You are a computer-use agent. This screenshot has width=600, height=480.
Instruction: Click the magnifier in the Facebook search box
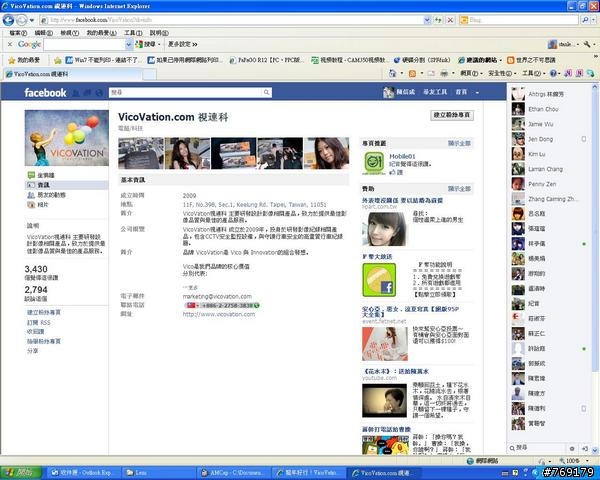click(x=266, y=92)
